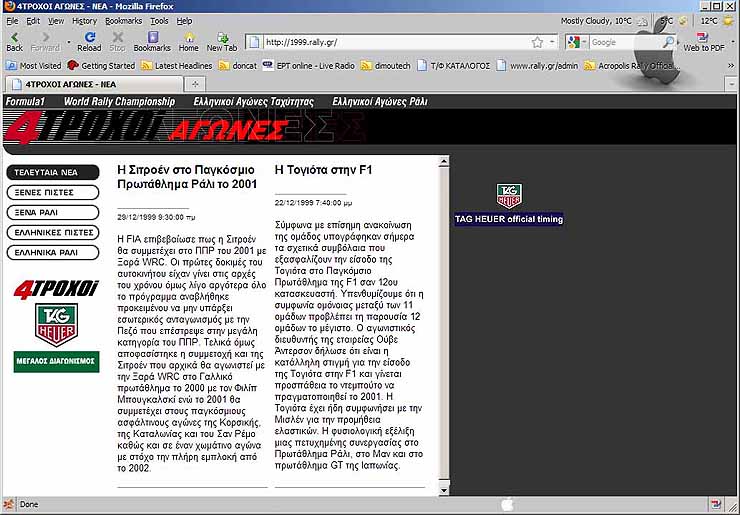Open the back/forward history dropdown arrow
The width and height of the screenshot is (740, 515).
pos(68,42)
